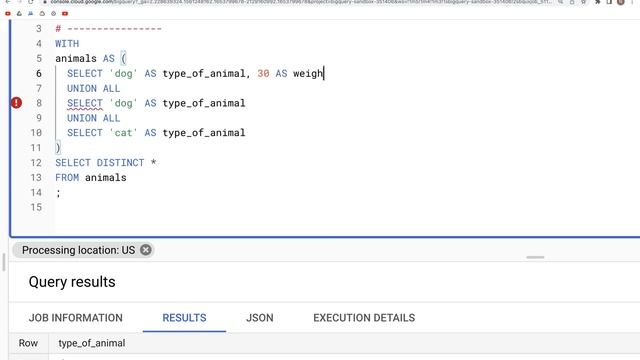The width and height of the screenshot is (640, 360).
Task: Open the Chrome profile avatar
Action: pos(620,2)
